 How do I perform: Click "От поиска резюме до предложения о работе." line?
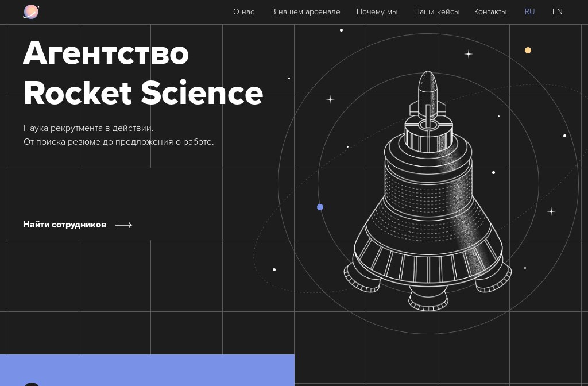(x=118, y=142)
